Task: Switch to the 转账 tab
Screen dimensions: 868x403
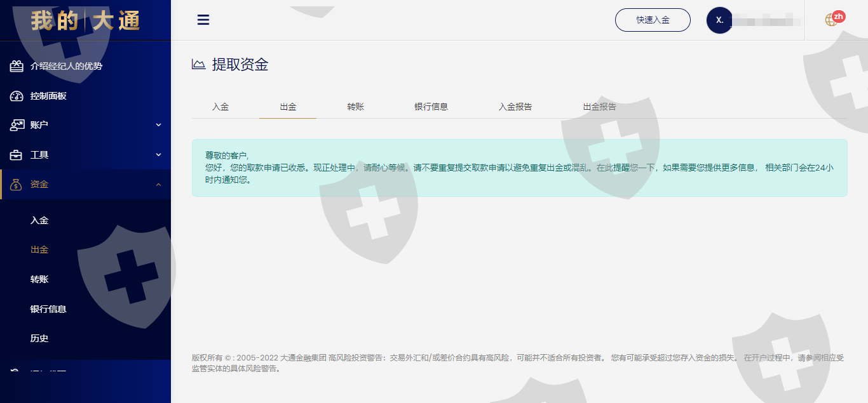Action: coord(355,107)
